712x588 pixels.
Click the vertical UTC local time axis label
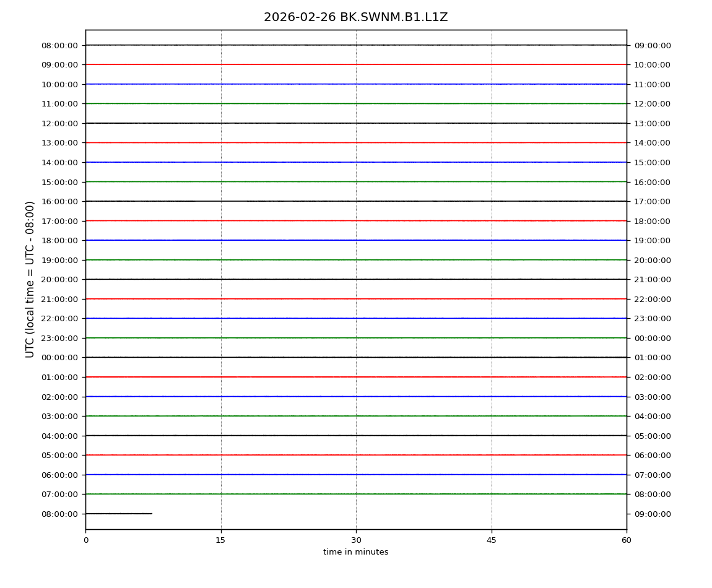30,279
